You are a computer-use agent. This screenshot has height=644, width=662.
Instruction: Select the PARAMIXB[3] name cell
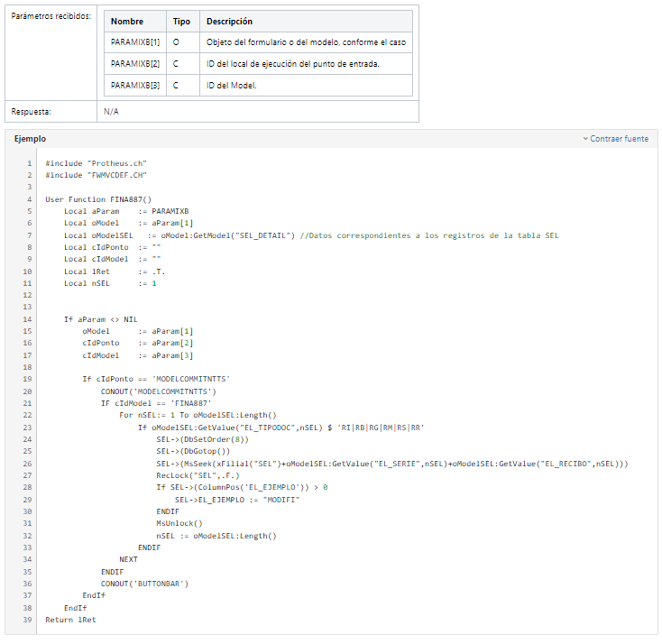(x=135, y=86)
